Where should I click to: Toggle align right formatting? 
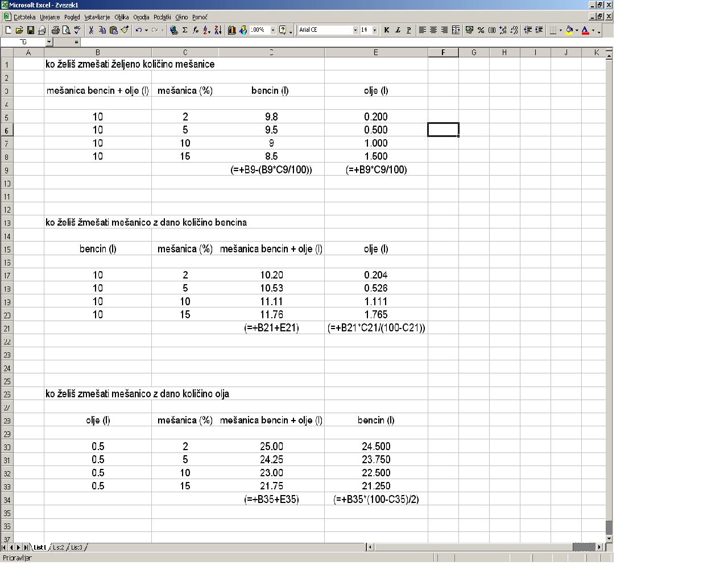coord(444,30)
